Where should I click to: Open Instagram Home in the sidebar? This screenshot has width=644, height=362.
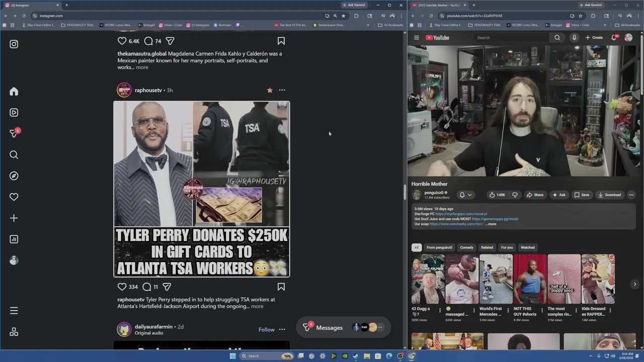14,92
